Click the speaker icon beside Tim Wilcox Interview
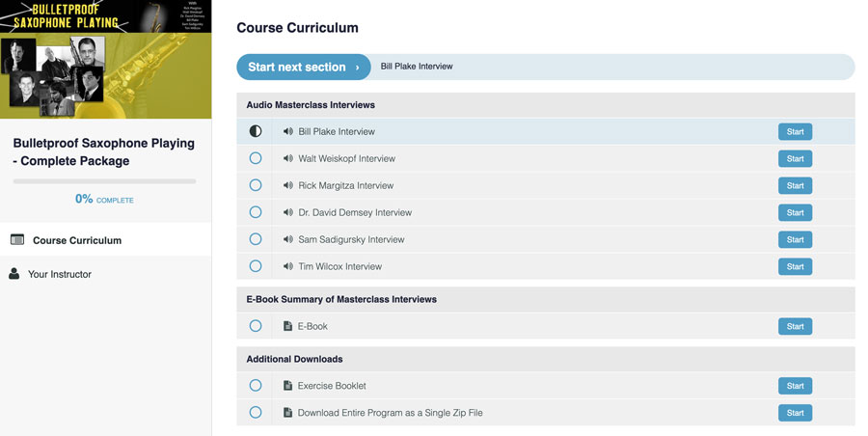Screen dimensions: 868x436 [287, 266]
